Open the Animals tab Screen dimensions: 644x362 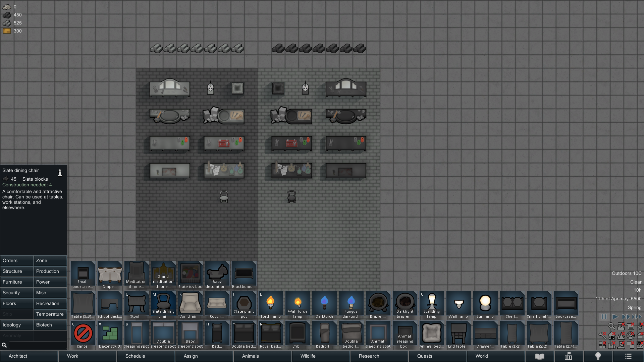coord(263,356)
